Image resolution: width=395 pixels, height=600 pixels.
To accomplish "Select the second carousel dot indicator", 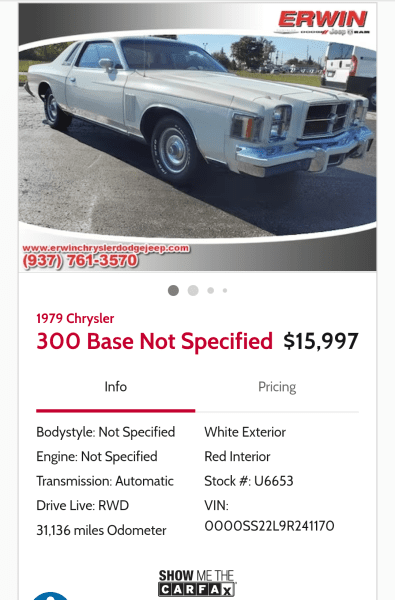I will (x=193, y=290).
